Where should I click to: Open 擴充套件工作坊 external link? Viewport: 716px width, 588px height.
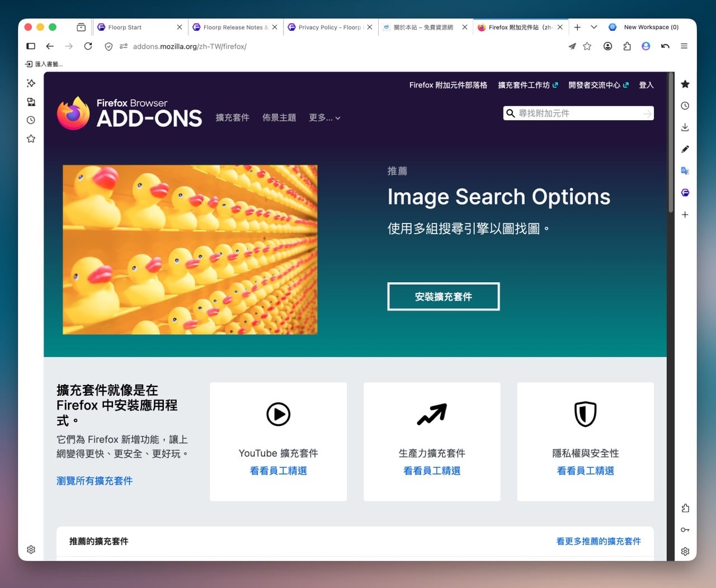[x=528, y=85]
